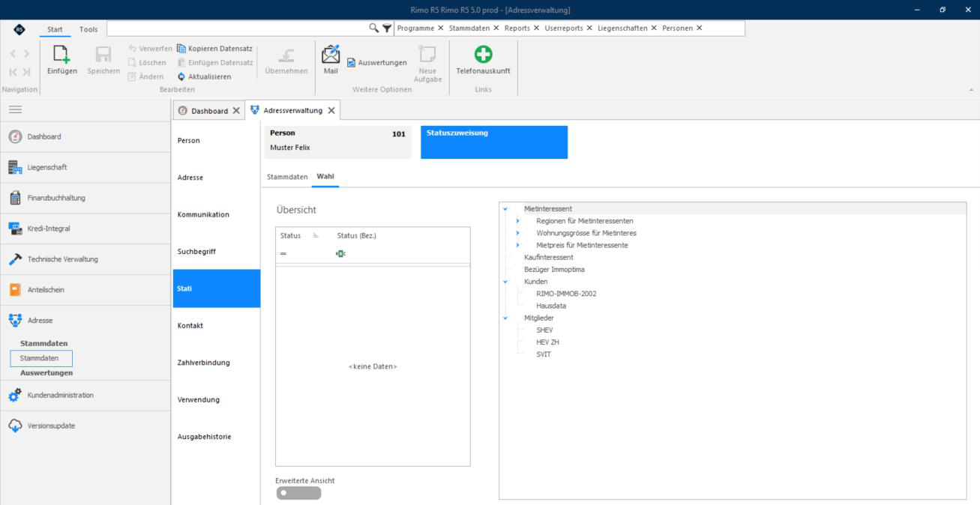The width and height of the screenshot is (980, 505).
Task: Open the Kommunikation section
Action: coord(217,214)
